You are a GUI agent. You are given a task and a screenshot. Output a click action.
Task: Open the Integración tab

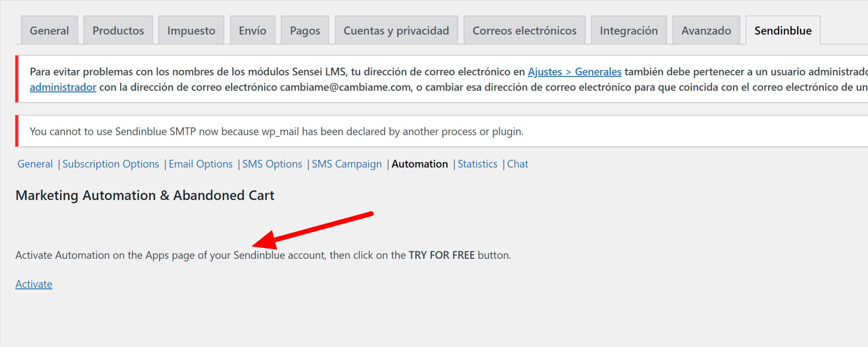629,30
